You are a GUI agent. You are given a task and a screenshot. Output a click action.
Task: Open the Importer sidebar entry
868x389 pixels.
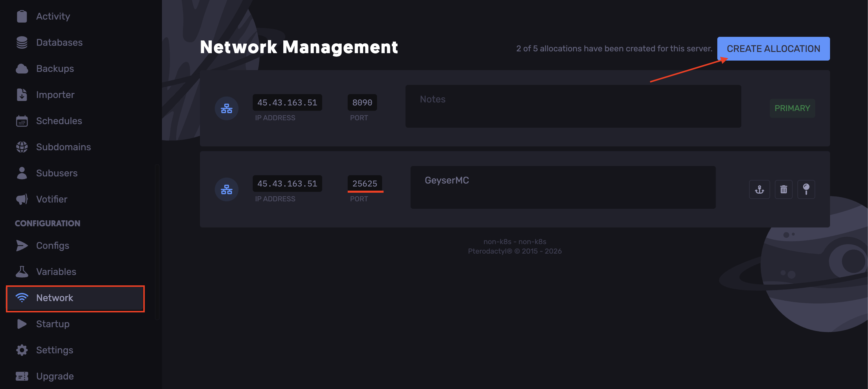(55, 95)
